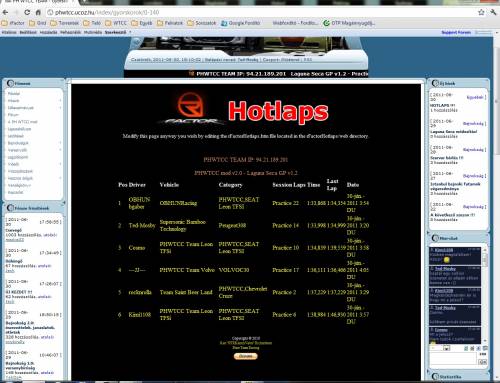Open Chrome wrench settings menu
The image size is (500, 383).
pos(493,12)
